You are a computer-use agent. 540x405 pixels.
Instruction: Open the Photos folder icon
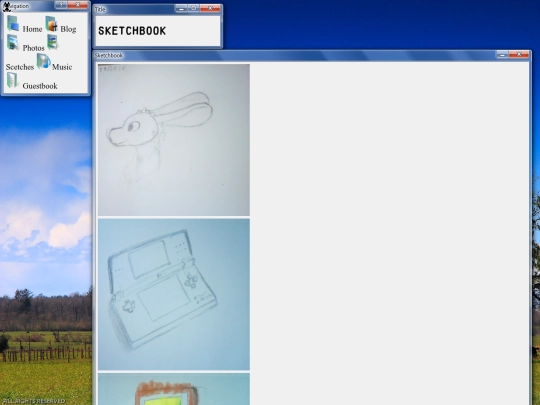point(13,42)
